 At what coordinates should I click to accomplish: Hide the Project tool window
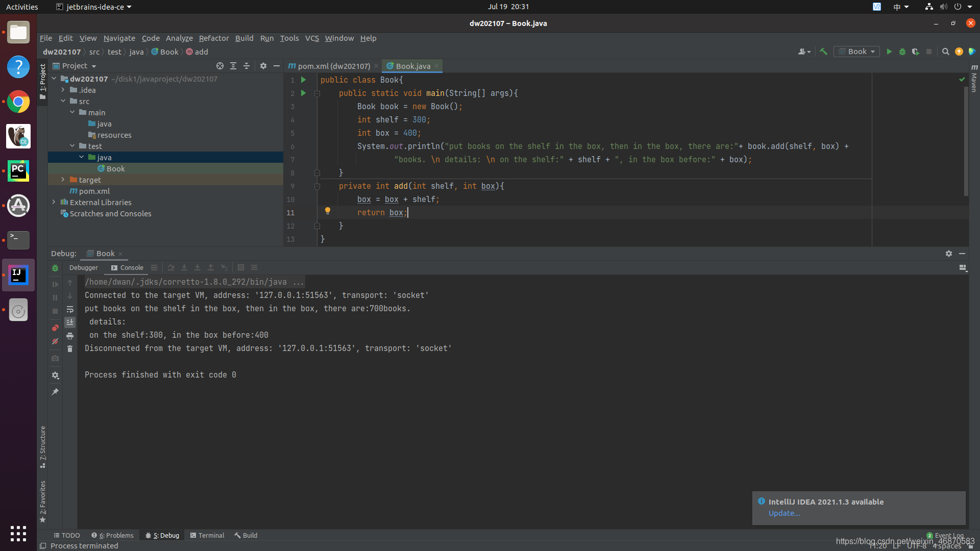point(277,66)
